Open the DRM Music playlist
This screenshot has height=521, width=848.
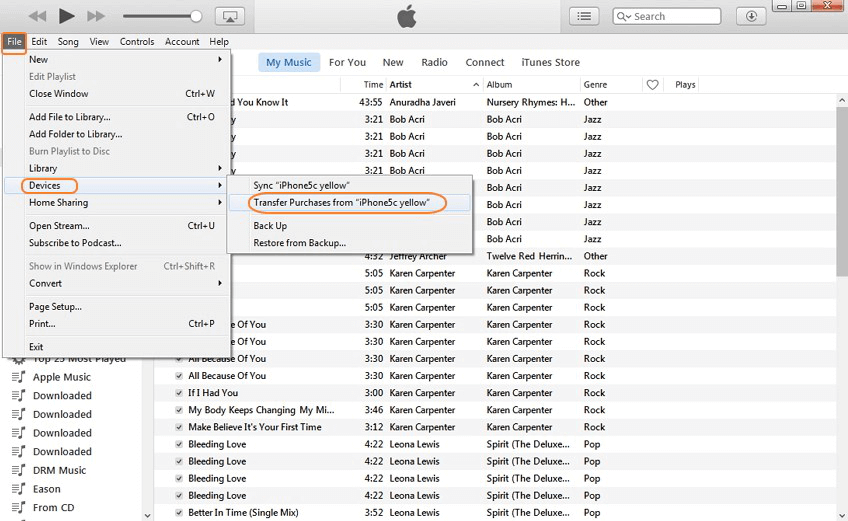point(59,470)
